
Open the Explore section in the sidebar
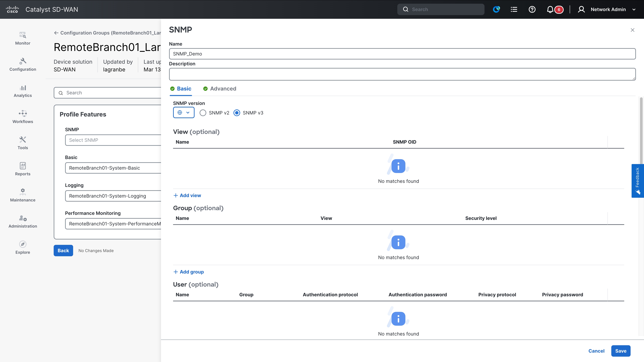pyautogui.click(x=22, y=247)
